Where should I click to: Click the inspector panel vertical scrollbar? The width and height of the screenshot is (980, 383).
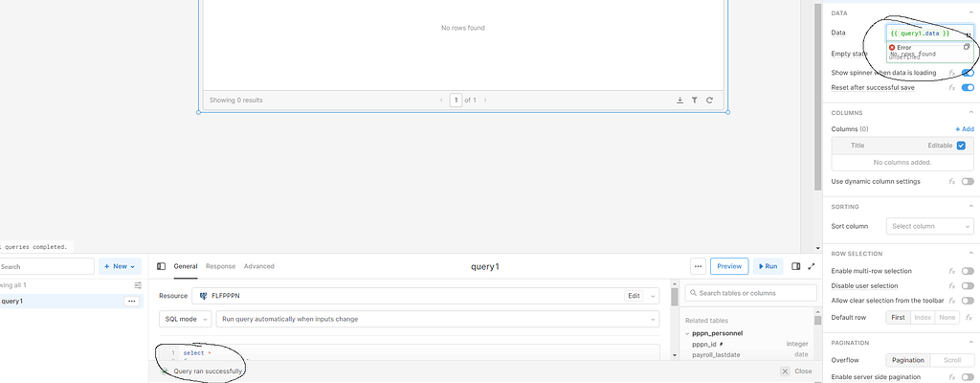coord(818,97)
